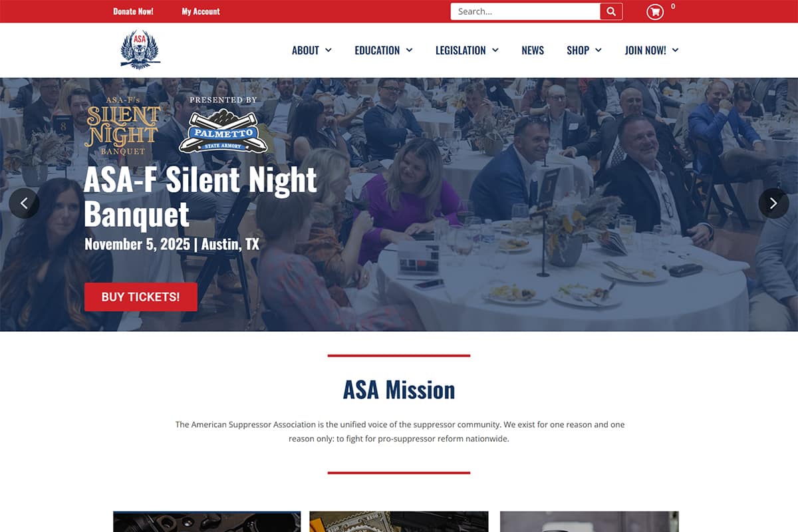Viewport: 798px width, 532px height.
Task: Go to previous slide arrow
Action: pos(25,203)
